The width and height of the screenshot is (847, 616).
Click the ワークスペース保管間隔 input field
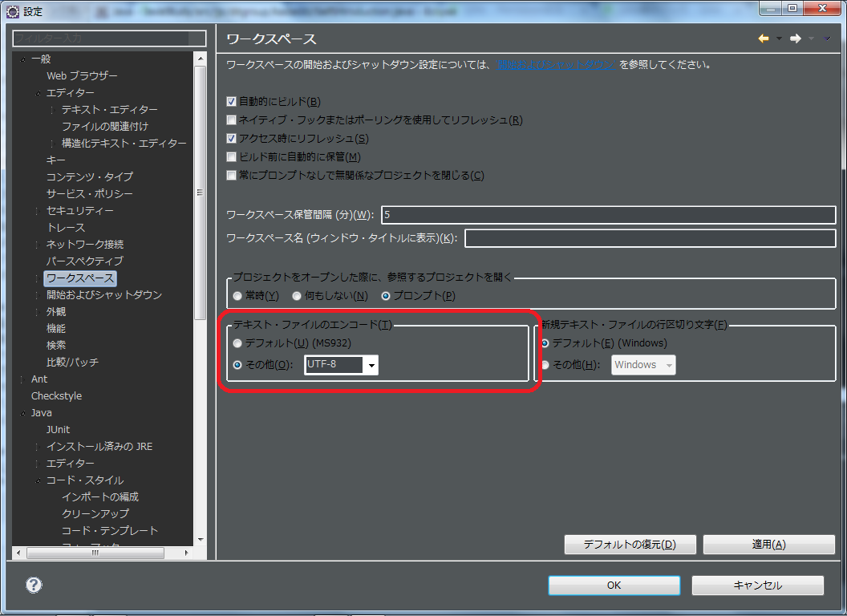pyautogui.click(x=608, y=214)
